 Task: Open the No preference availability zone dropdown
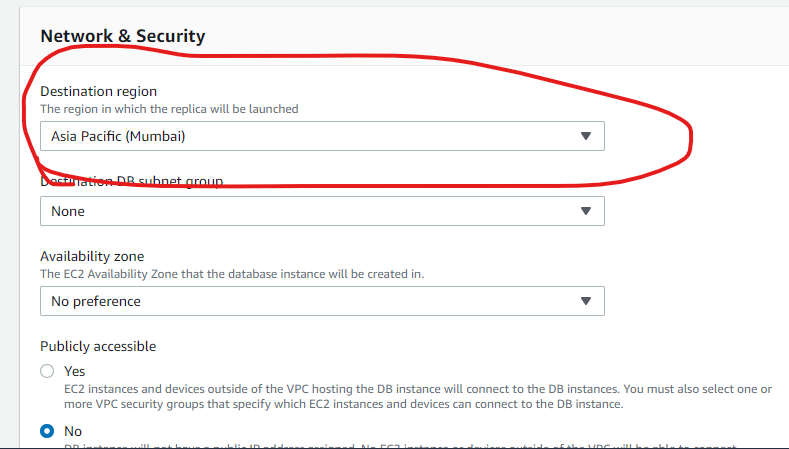click(x=322, y=301)
